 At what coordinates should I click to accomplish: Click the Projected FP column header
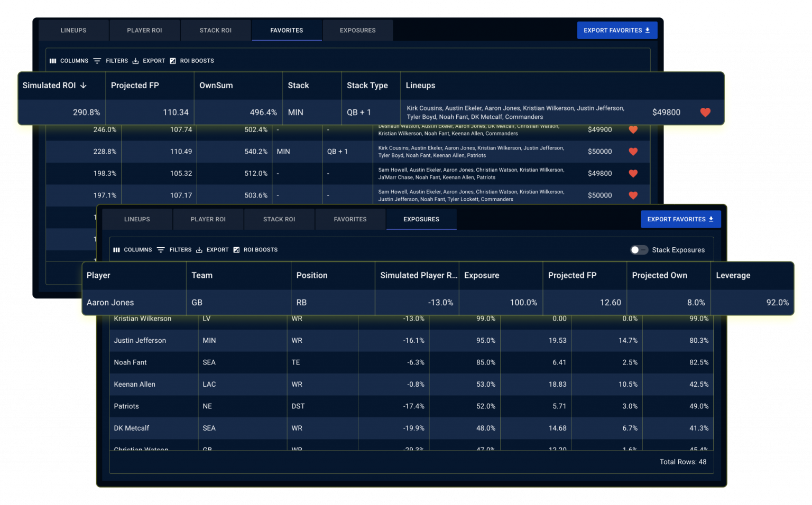pos(134,85)
